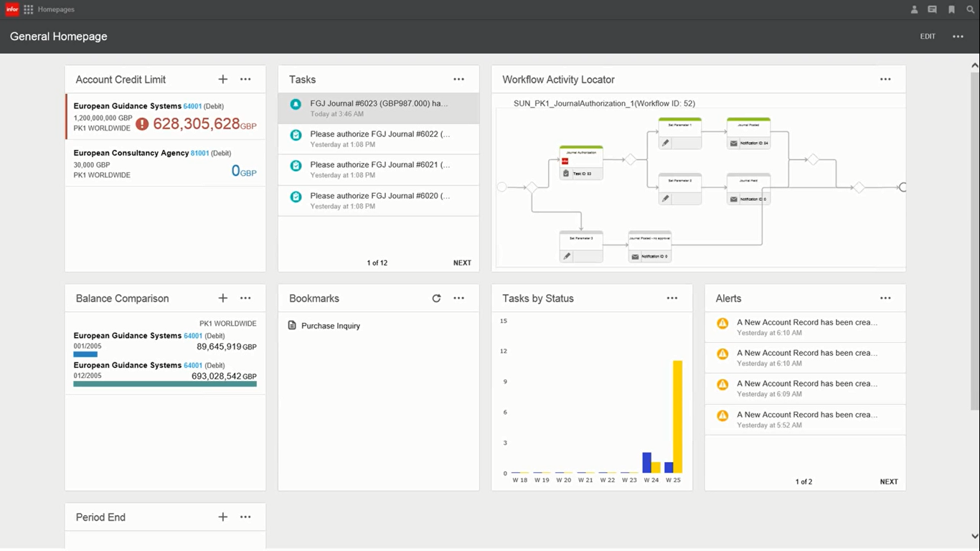Open the Alerts widget options menu
The height and width of the screenshot is (551, 980).
point(885,298)
